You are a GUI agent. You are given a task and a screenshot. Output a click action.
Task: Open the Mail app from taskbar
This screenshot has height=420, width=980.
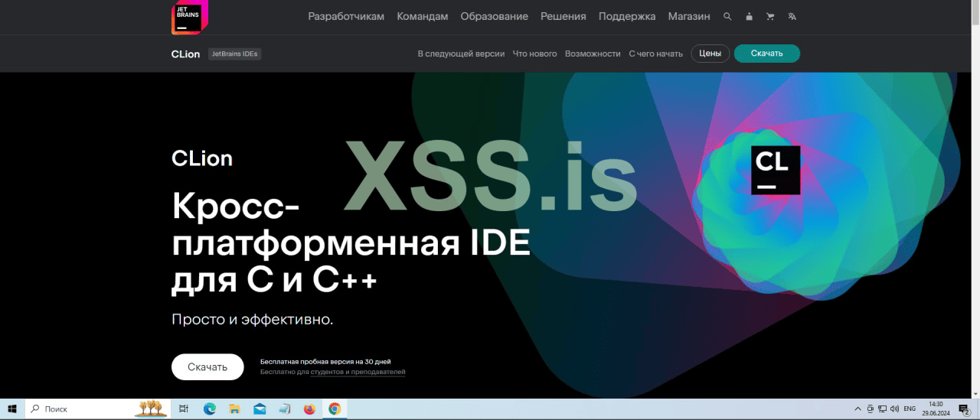tap(260, 409)
